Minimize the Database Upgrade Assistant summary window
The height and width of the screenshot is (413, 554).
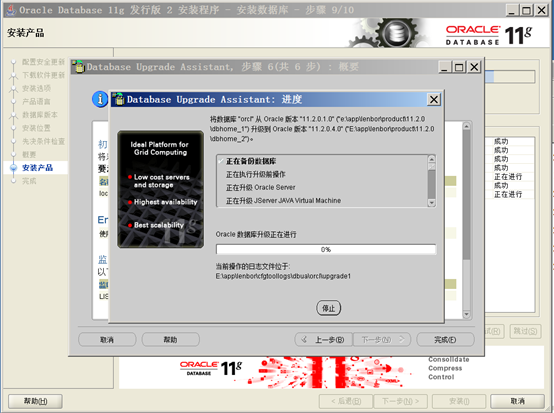(x=445, y=67)
